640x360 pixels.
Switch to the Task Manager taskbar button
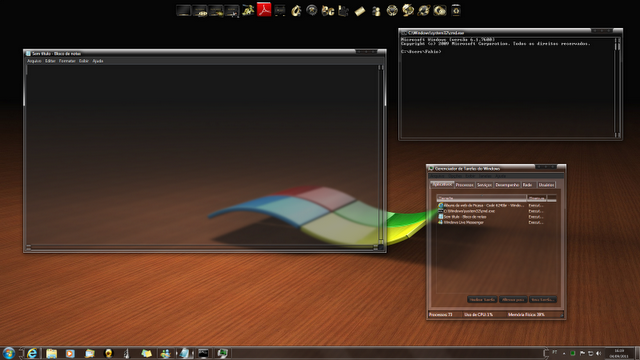(x=222, y=353)
